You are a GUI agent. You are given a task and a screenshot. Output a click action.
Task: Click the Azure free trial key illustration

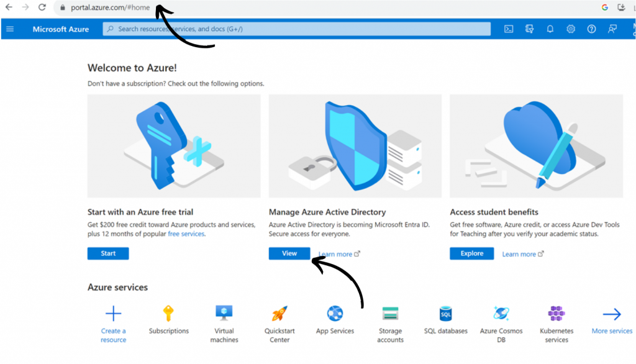[174, 146]
